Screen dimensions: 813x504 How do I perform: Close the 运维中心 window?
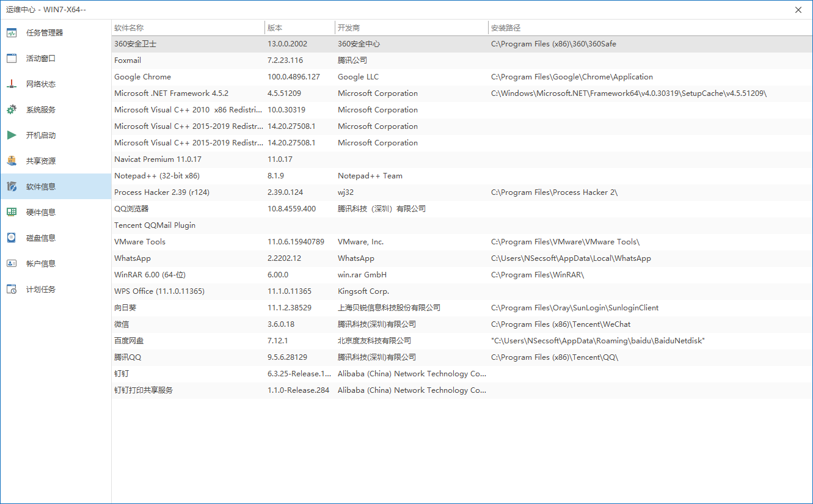(x=798, y=10)
